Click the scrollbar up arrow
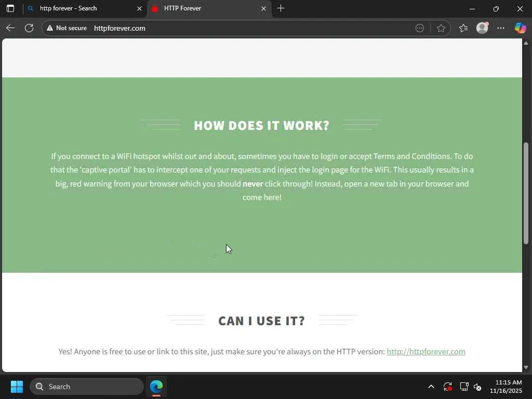 (x=526, y=43)
